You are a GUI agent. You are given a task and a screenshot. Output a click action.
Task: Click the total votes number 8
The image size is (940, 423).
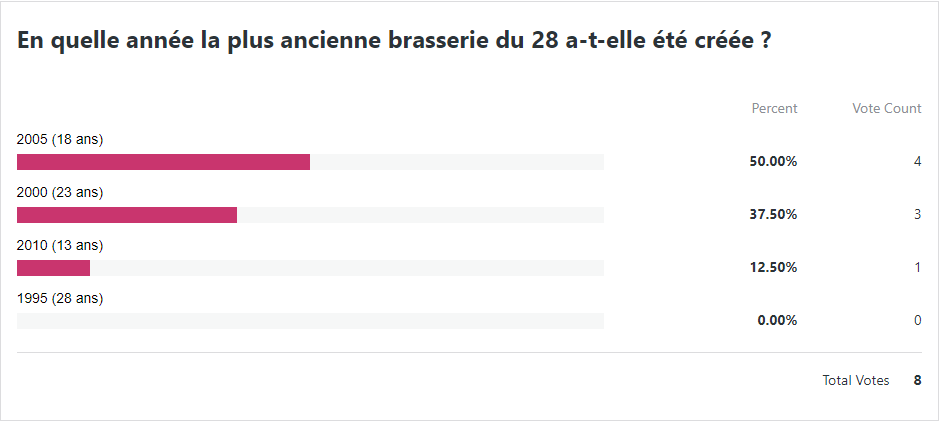click(x=917, y=381)
